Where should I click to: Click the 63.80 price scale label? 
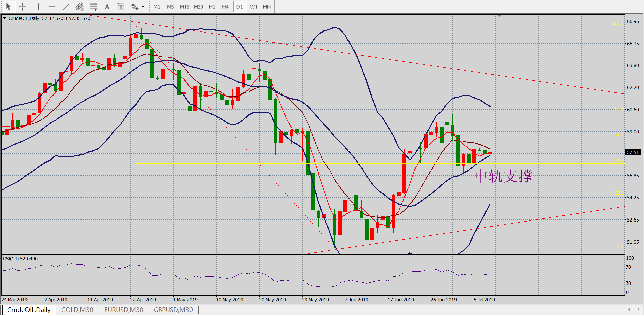click(633, 65)
